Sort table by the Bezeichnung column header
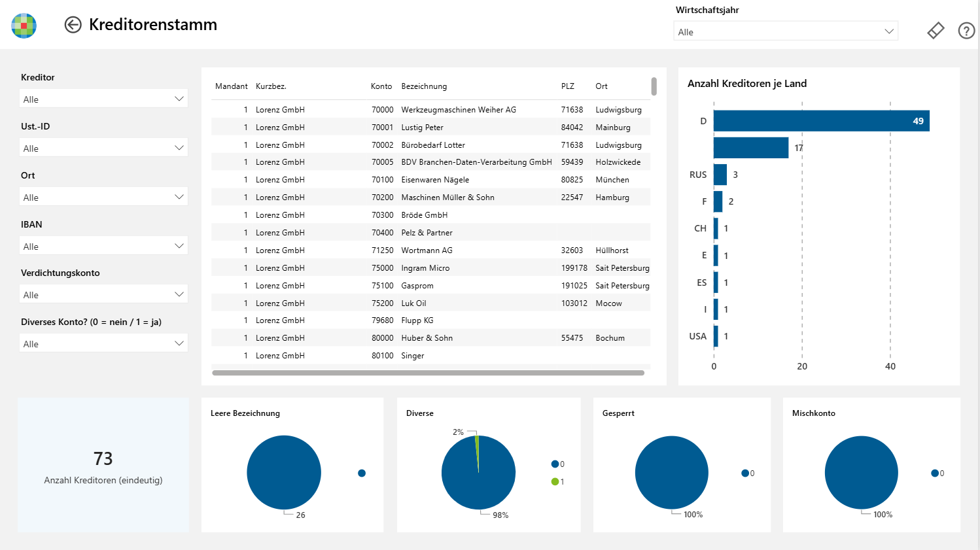The width and height of the screenshot is (980, 550). 424,86
